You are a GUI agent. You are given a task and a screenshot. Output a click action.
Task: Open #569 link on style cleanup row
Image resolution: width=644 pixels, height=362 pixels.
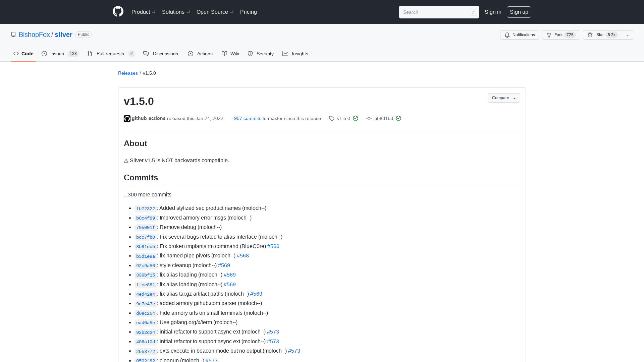(224, 265)
